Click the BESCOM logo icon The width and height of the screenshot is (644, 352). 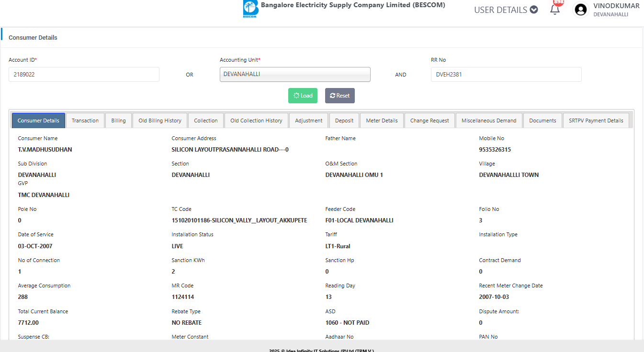(x=250, y=9)
